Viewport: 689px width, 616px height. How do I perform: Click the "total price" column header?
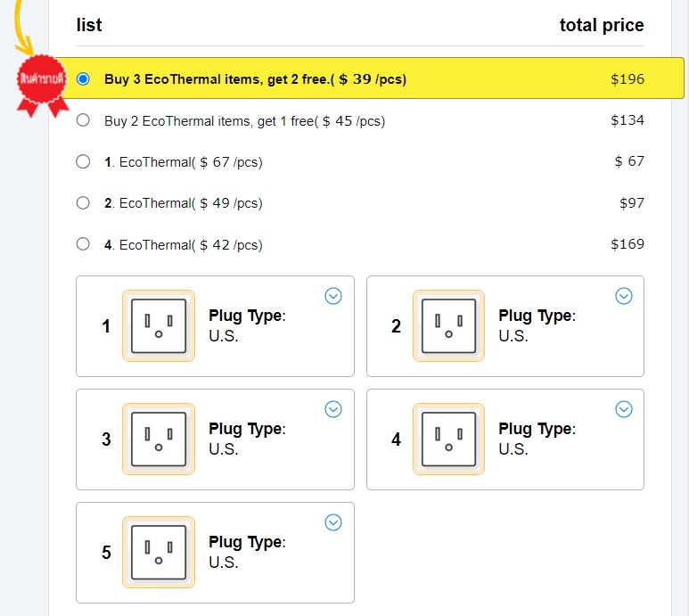click(601, 25)
